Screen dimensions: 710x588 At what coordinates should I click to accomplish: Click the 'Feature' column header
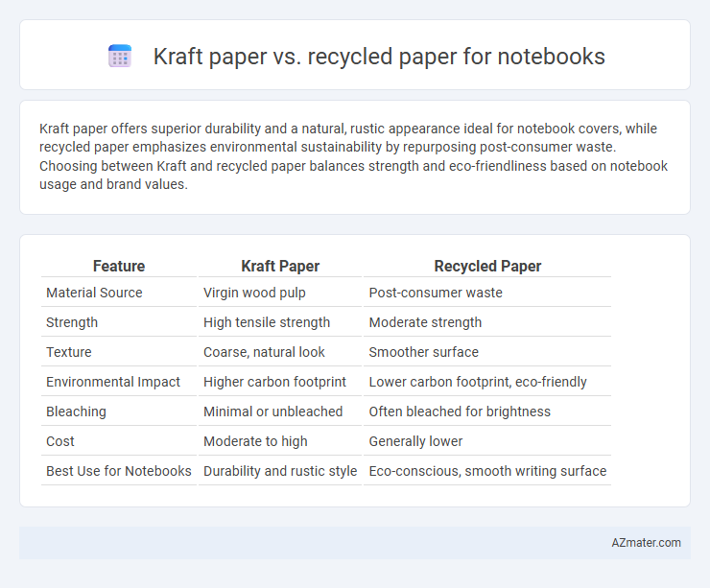pos(119,266)
